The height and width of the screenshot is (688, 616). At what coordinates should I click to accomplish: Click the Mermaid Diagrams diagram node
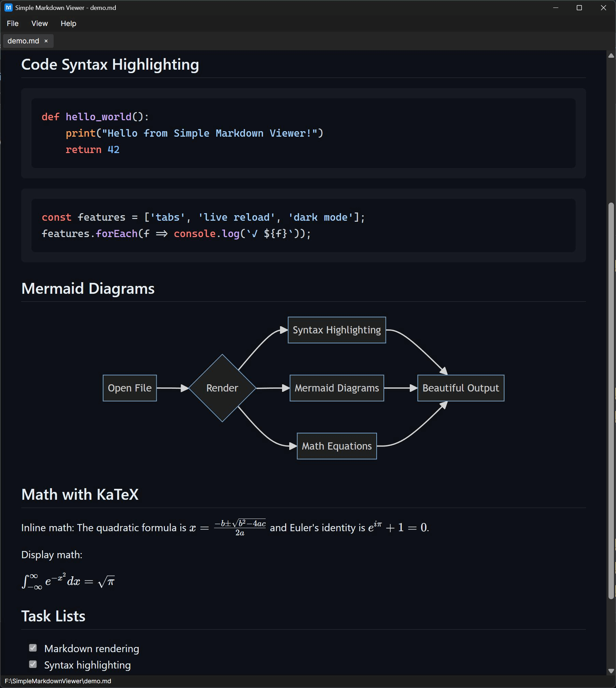point(337,388)
